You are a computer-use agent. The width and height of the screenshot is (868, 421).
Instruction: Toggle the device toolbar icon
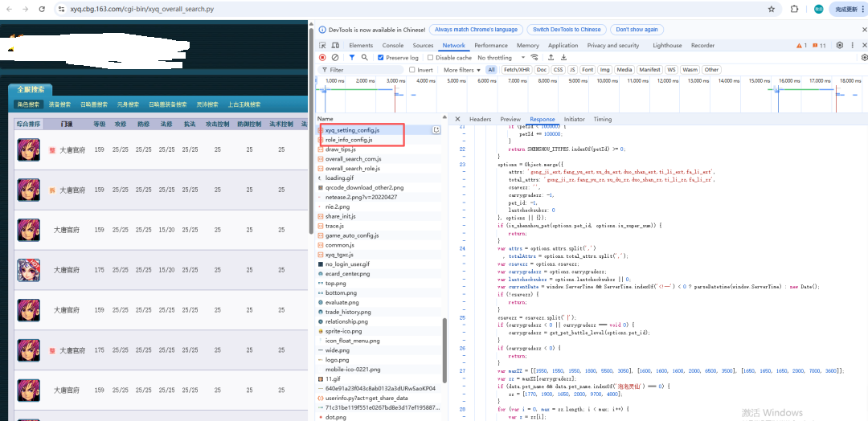[x=335, y=45]
